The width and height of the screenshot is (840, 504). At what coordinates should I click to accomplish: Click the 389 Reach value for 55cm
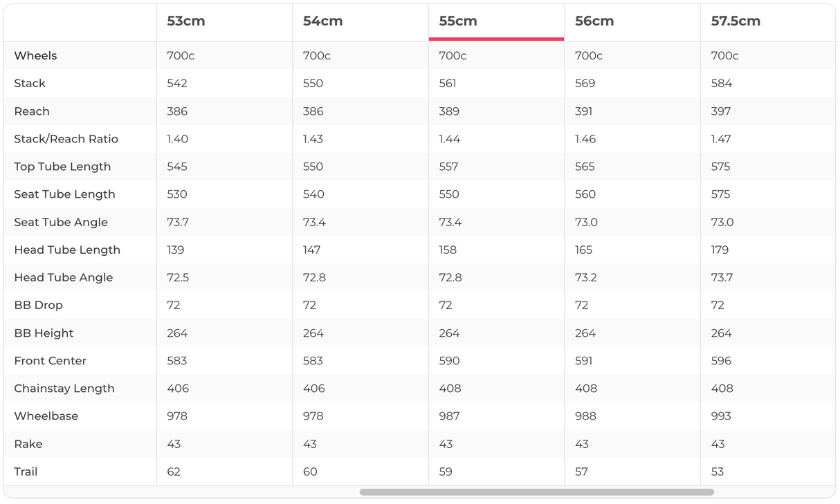450,111
